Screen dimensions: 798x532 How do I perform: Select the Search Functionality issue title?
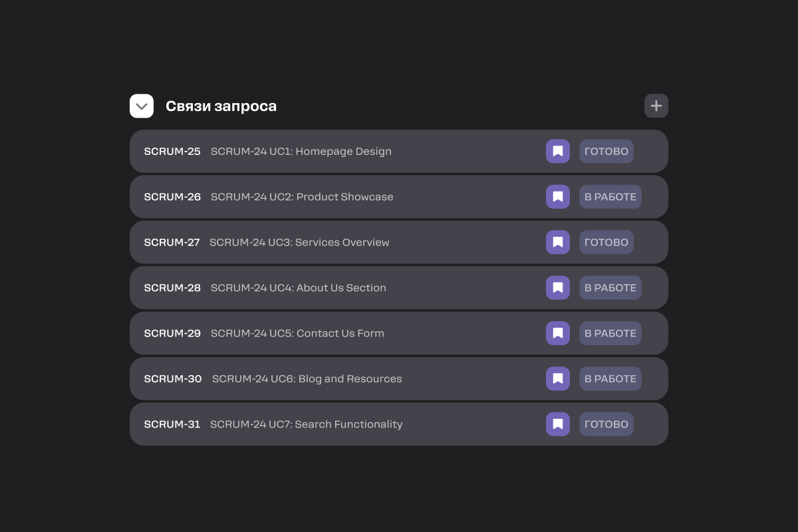click(306, 424)
